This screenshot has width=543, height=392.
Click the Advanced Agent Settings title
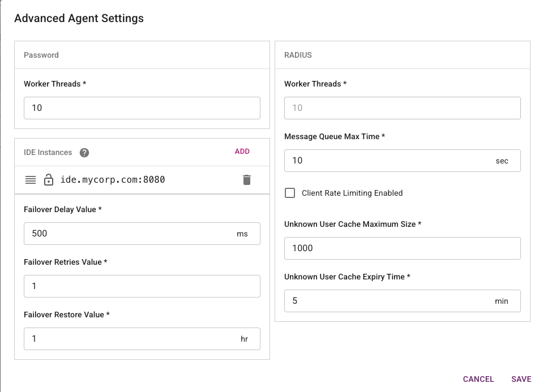(79, 18)
